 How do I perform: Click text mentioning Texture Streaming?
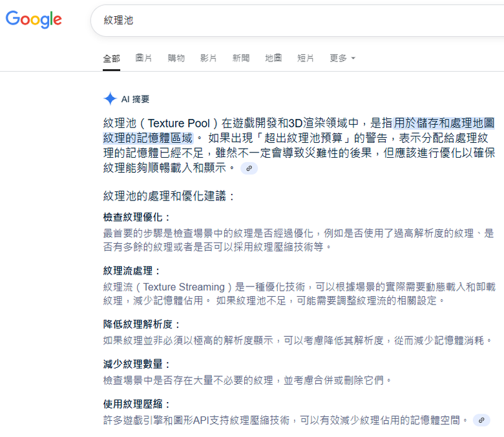pos(300,293)
